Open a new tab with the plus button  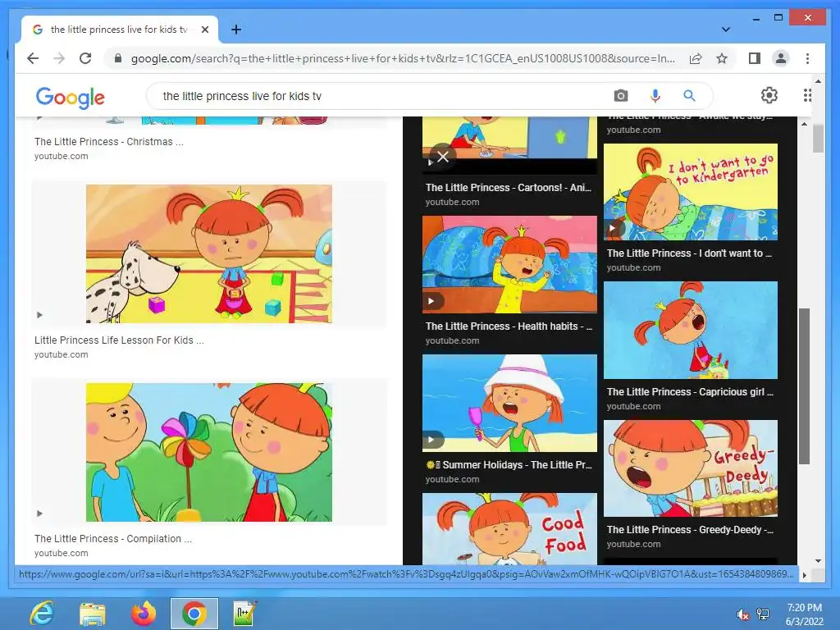point(235,30)
